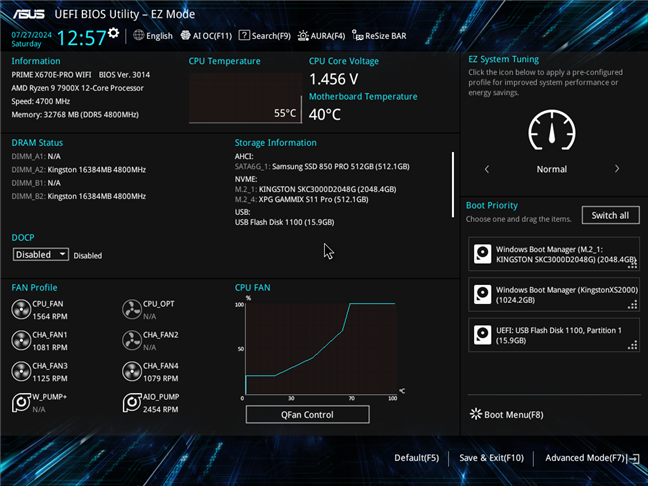Select Windows Boot Manager KINGSTON SKC3000D2048G entry
The image size is (648, 486).
tap(554, 254)
